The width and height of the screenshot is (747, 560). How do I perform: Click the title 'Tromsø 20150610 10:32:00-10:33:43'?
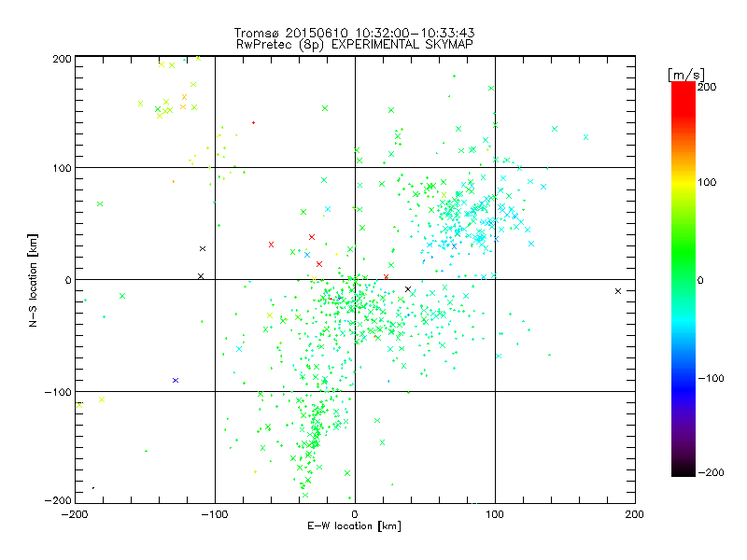pyautogui.click(x=354, y=33)
